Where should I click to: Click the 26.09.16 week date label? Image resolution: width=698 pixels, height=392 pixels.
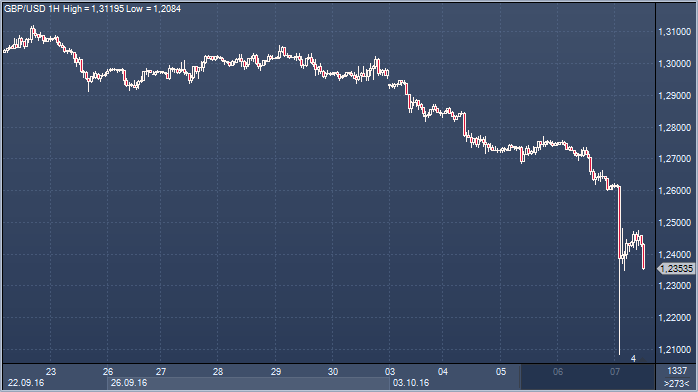click(129, 383)
